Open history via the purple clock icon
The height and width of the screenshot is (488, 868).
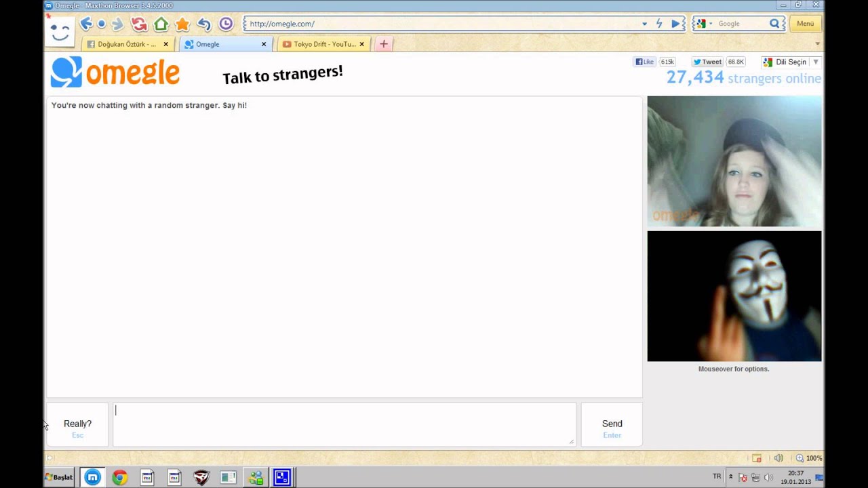[226, 24]
